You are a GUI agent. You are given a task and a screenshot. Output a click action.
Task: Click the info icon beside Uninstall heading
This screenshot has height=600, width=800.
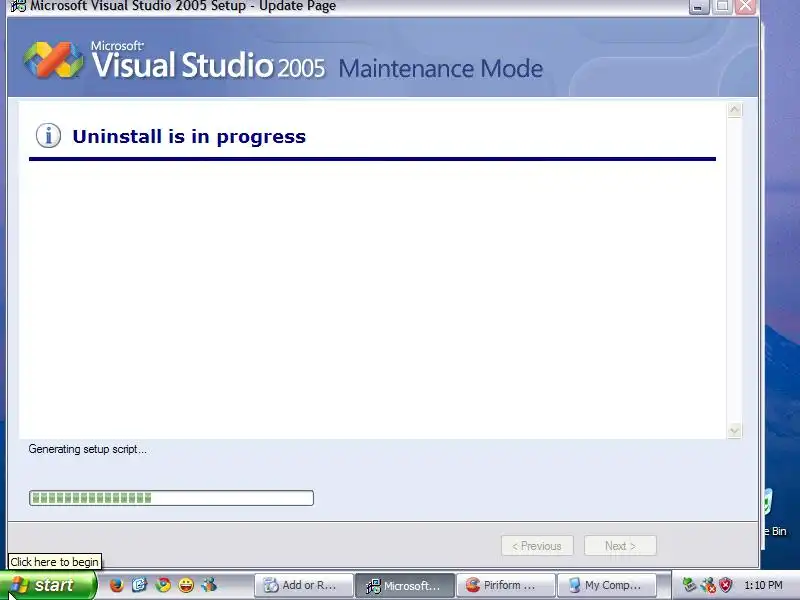(48, 136)
